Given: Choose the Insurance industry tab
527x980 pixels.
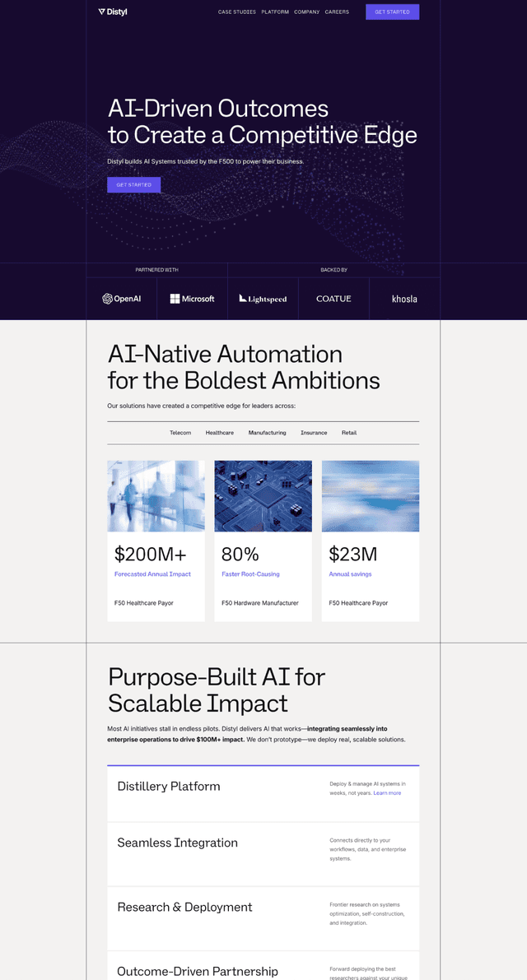Looking at the screenshot, I should click(x=314, y=433).
